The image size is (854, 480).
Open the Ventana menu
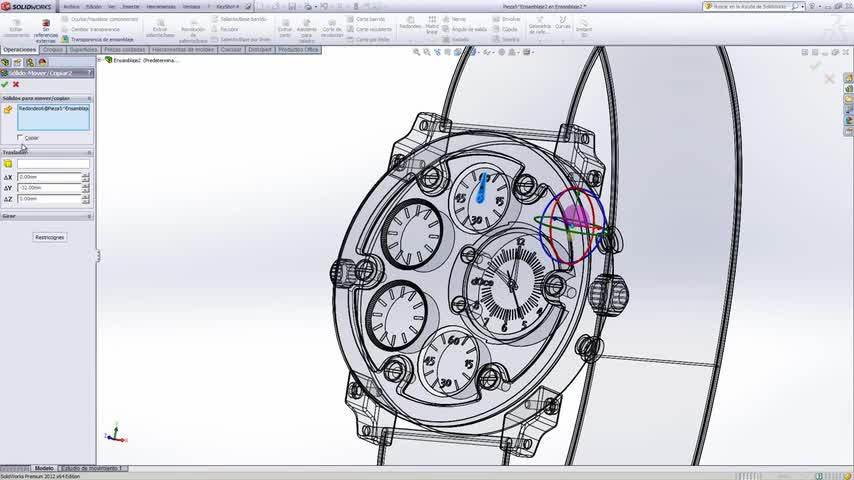191,7
